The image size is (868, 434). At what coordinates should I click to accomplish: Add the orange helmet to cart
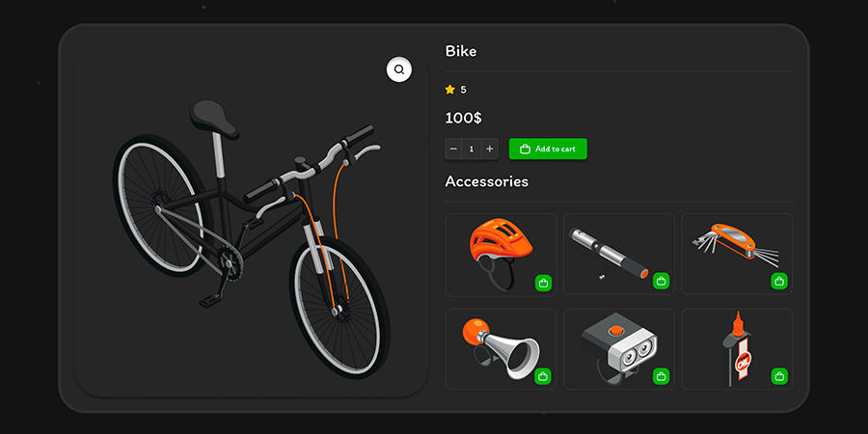[544, 283]
